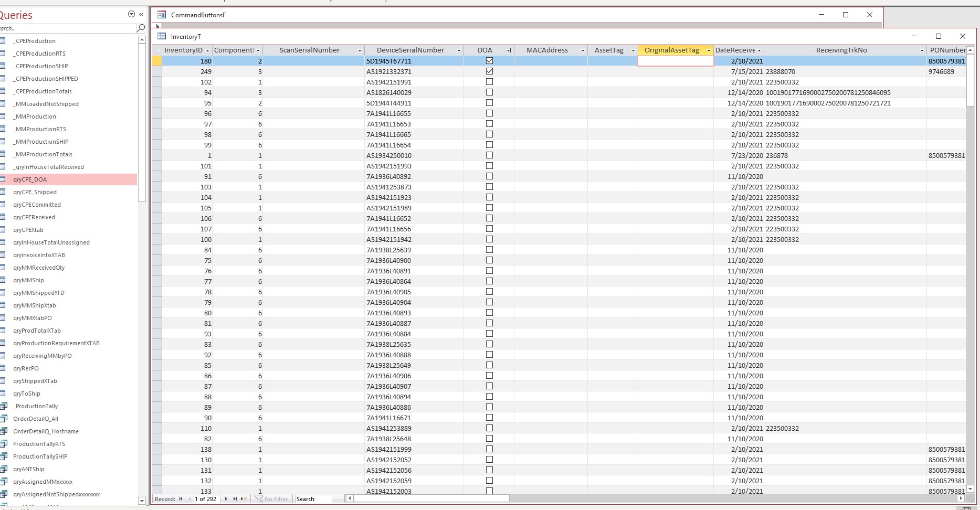The height and width of the screenshot is (510, 980).
Task: Click the date cell 7/23/2020
Action: tap(739, 155)
